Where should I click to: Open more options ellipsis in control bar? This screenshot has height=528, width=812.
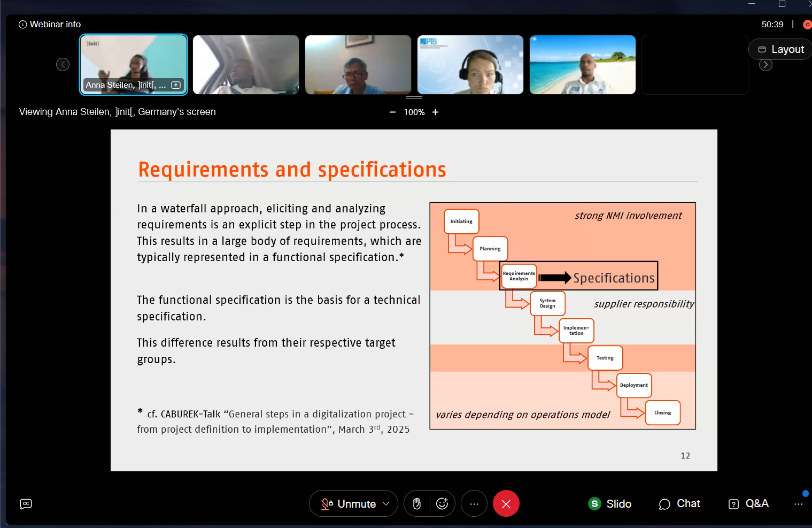(474, 504)
